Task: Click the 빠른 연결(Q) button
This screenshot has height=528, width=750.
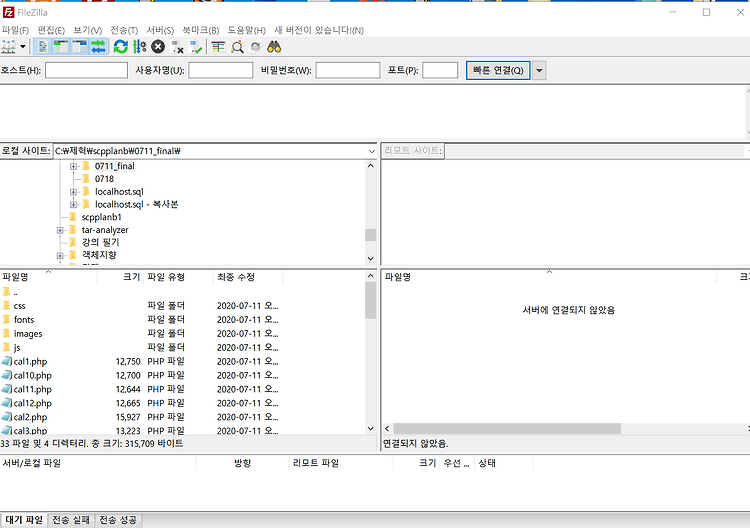Action: point(498,70)
